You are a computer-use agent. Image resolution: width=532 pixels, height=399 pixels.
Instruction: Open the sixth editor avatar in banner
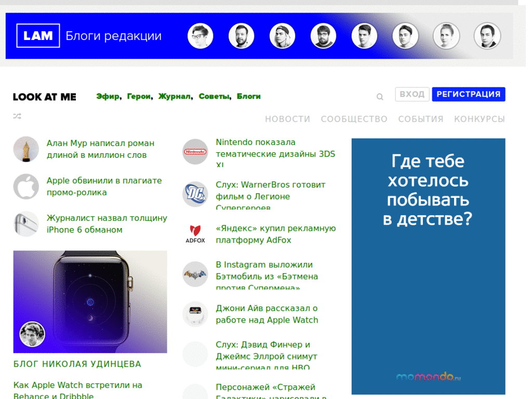pyautogui.click(x=405, y=36)
